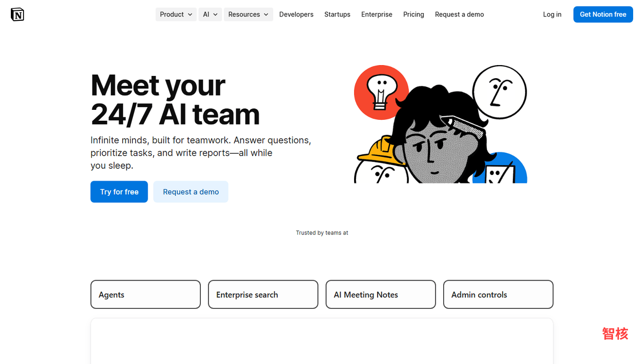Click Request a demo in navbar

pos(459,15)
